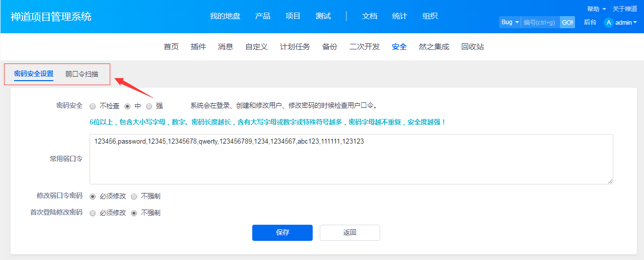Click the 禅道项目管理系统 logo title

(x=51, y=16)
